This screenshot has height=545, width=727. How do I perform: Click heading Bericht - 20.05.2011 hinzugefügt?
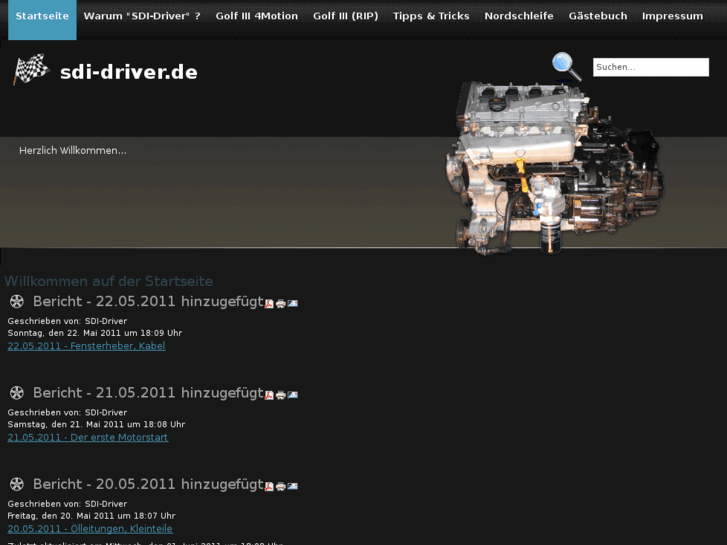click(x=148, y=484)
